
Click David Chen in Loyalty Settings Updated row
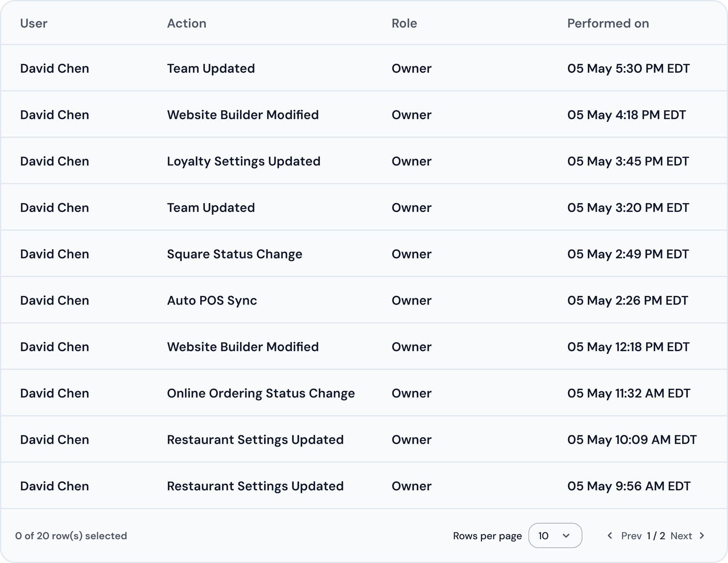pos(55,161)
